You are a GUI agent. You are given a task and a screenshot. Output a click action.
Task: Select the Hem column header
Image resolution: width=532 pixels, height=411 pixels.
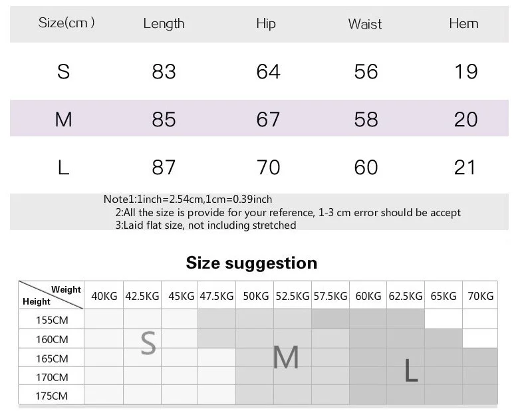click(x=464, y=23)
